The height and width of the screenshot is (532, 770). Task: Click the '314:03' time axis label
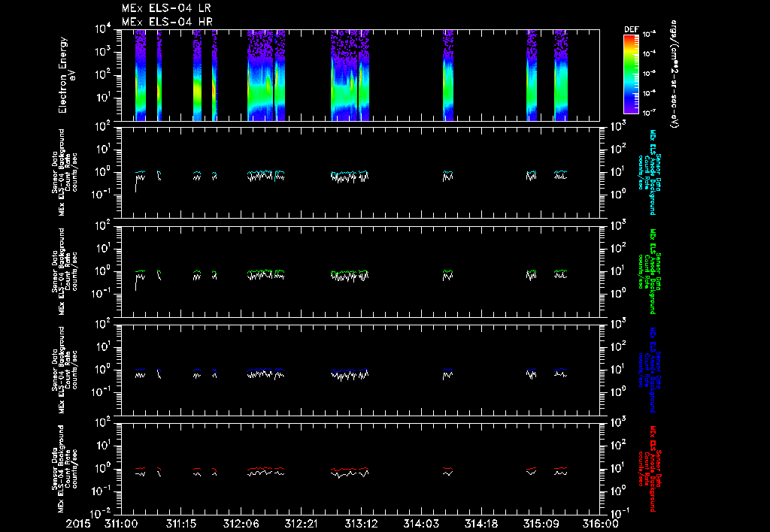pos(420,524)
